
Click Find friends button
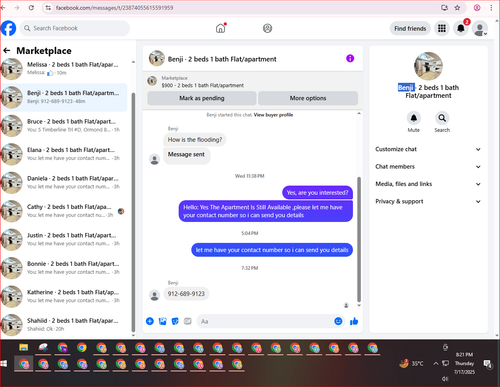[x=410, y=29]
